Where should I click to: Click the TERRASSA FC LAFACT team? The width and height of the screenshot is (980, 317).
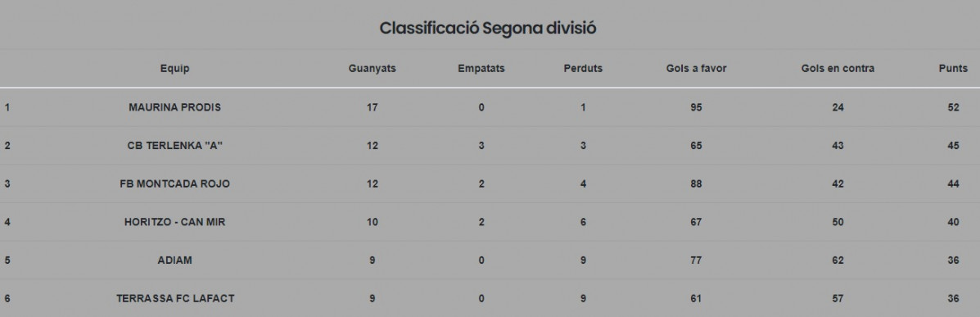(x=175, y=298)
